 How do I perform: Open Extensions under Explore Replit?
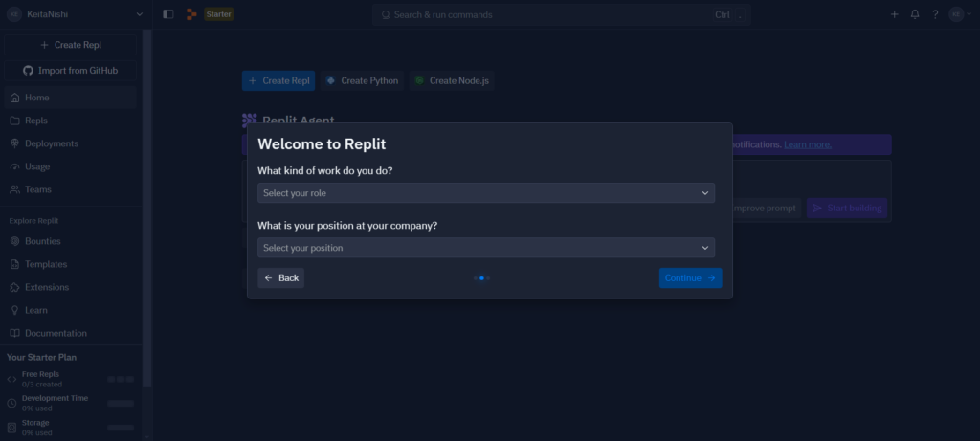tap(70, 287)
